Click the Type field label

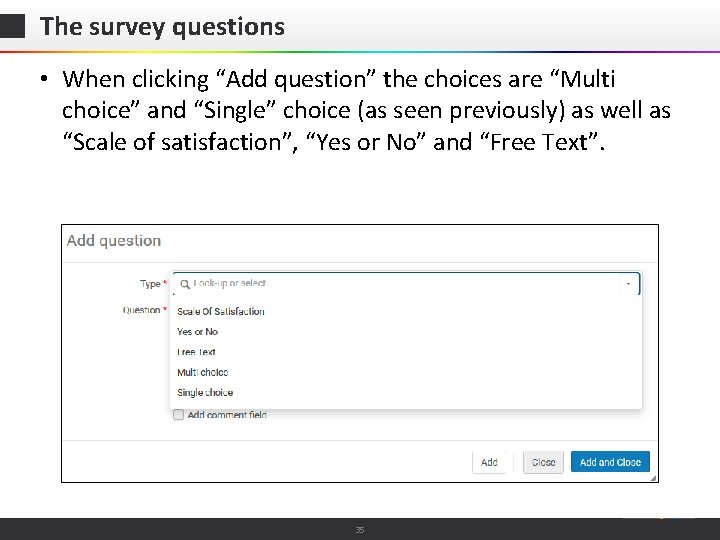click(152, 284)
